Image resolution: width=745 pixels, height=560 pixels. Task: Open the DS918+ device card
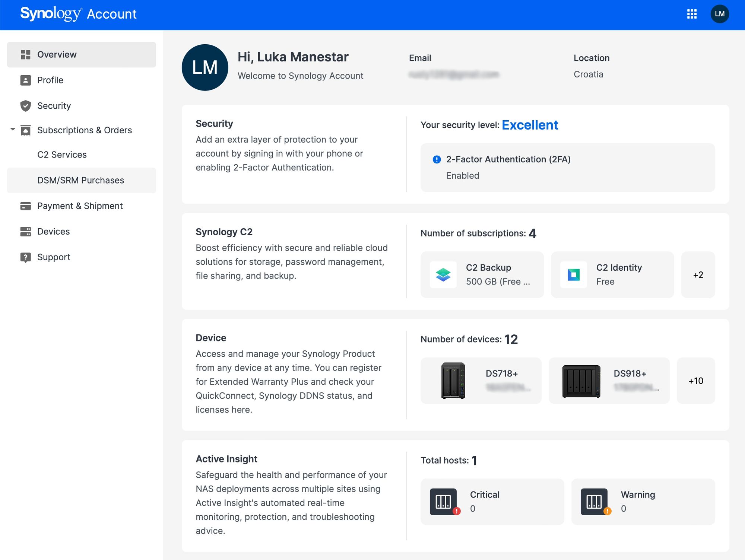609,381
